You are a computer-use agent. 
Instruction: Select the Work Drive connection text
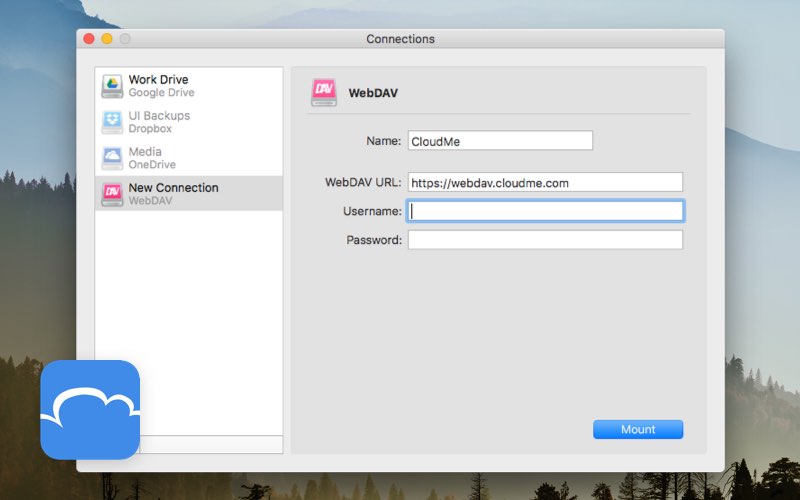[158, 80]
